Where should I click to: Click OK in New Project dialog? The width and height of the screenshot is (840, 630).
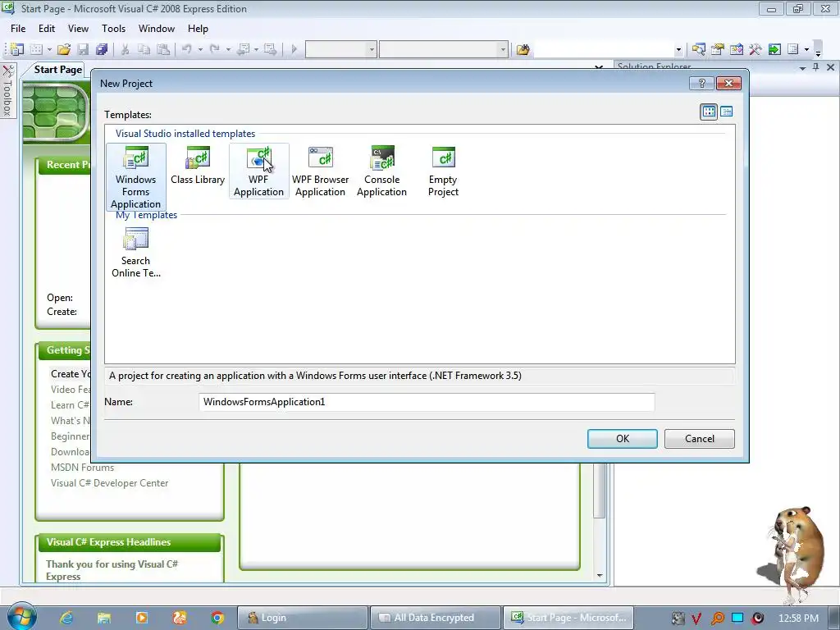point(622,439)
